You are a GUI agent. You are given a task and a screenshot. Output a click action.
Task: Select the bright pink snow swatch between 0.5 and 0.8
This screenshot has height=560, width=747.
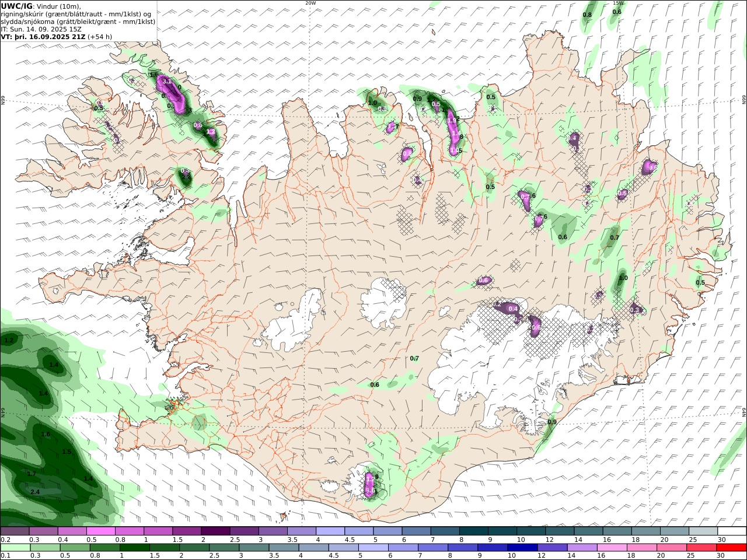(101, 531)
